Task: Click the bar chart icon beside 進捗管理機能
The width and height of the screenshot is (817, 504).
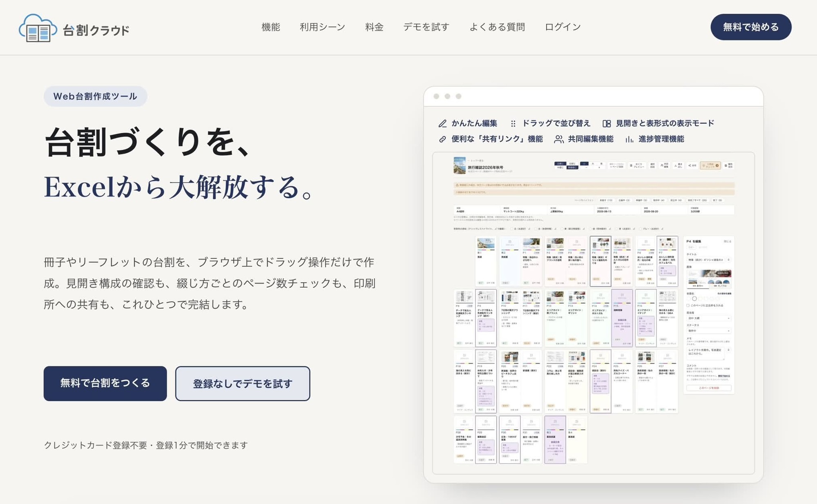Action: click(629, 139)
